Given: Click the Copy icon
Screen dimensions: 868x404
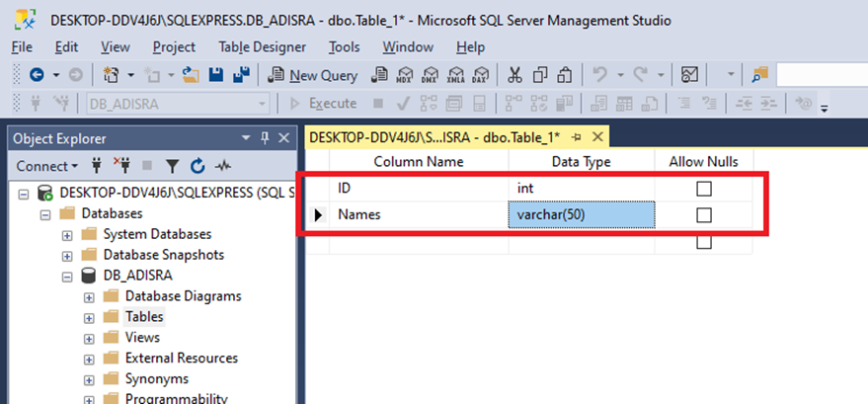Looking at the screenshot, I should tap(540, 75).
